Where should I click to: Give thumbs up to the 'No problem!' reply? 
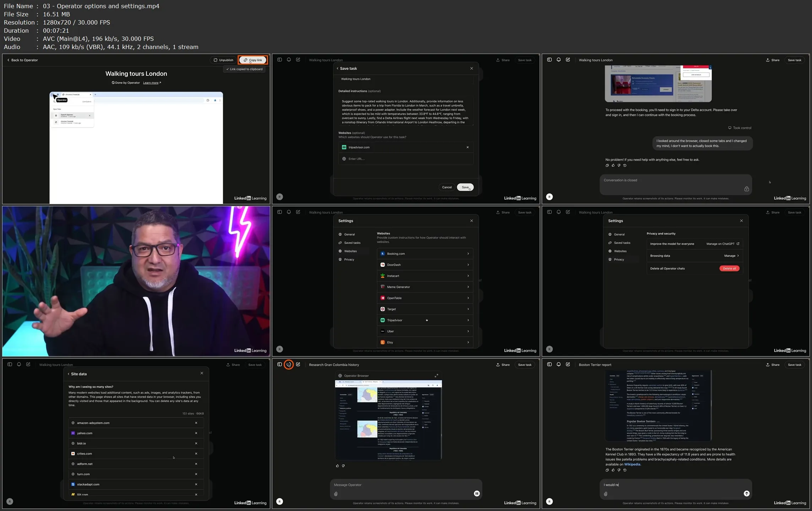coord(613,165)
